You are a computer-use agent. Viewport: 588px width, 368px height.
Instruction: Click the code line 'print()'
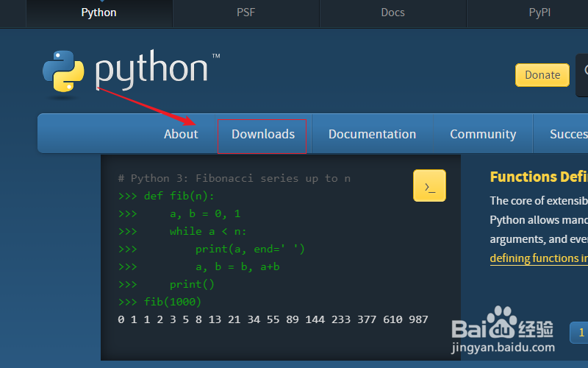pos(166,284)
